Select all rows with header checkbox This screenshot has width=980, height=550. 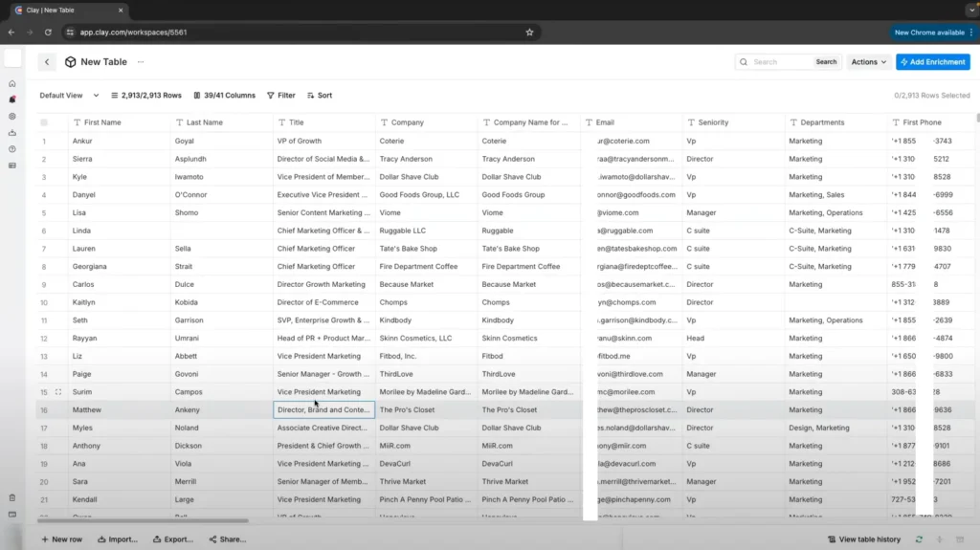pyautogui.click(x=44, y=122)
